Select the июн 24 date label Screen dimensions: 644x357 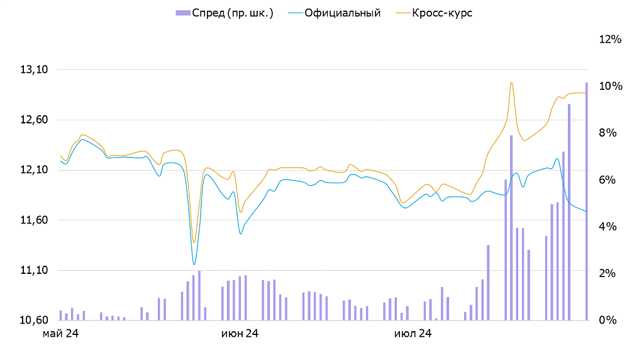[240, 332]
